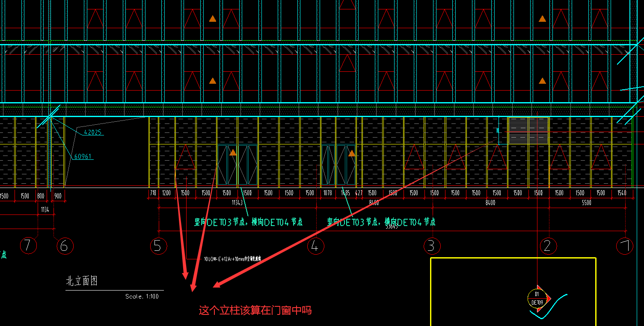Select the drawing title 北立面图

[x=81, y=281]
